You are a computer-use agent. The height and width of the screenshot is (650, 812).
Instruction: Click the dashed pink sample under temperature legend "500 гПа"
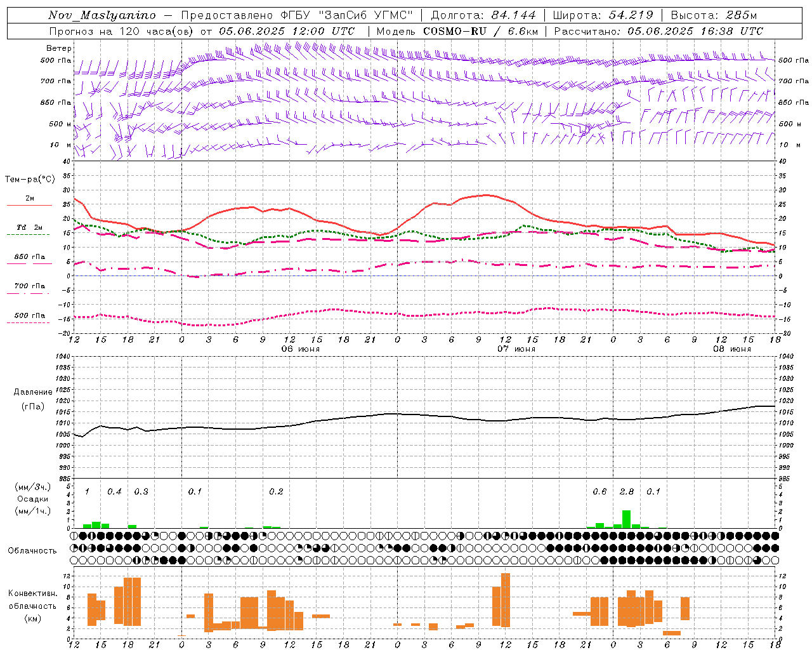pos(28,323)
